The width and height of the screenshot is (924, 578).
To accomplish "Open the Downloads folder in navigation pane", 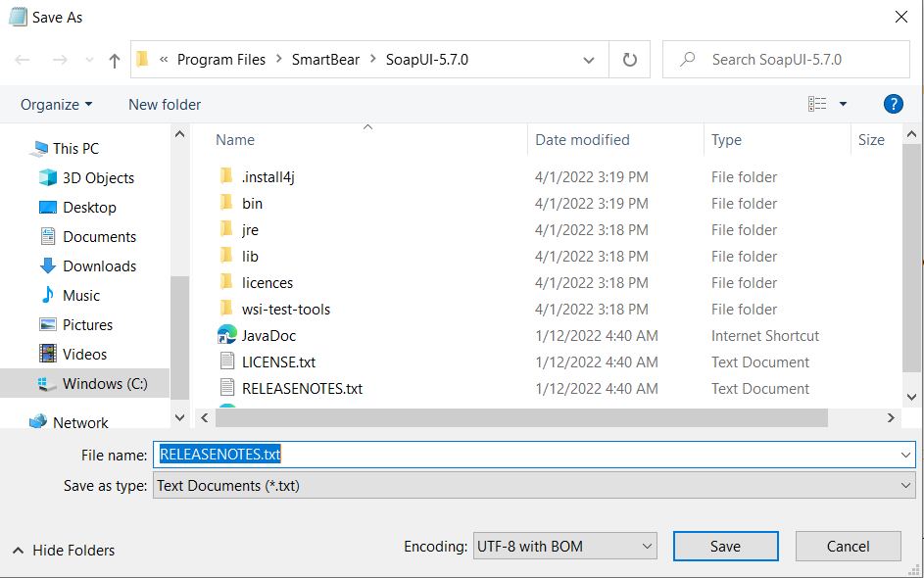I will click(99, 265).
